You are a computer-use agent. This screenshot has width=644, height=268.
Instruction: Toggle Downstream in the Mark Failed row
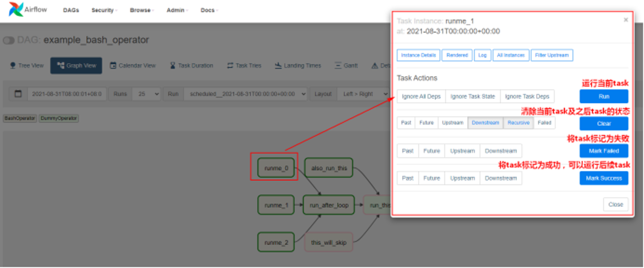pos(501,151)
